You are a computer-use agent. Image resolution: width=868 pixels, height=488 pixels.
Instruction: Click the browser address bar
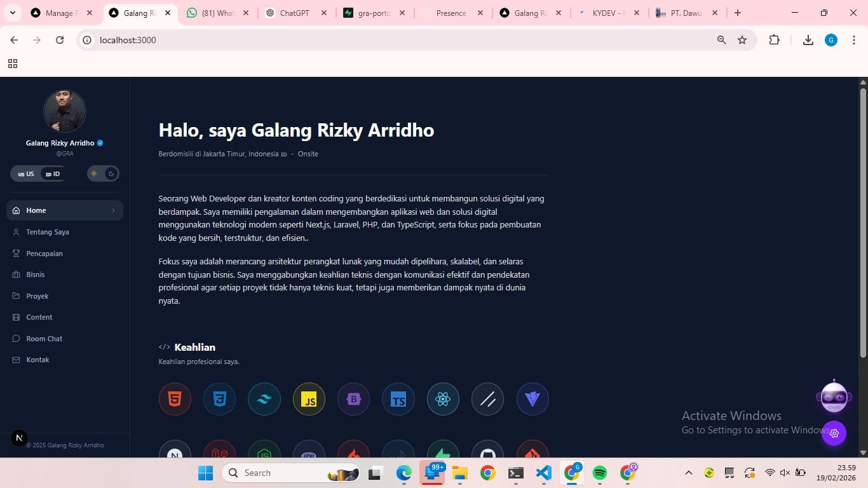(x=254, y=40)
